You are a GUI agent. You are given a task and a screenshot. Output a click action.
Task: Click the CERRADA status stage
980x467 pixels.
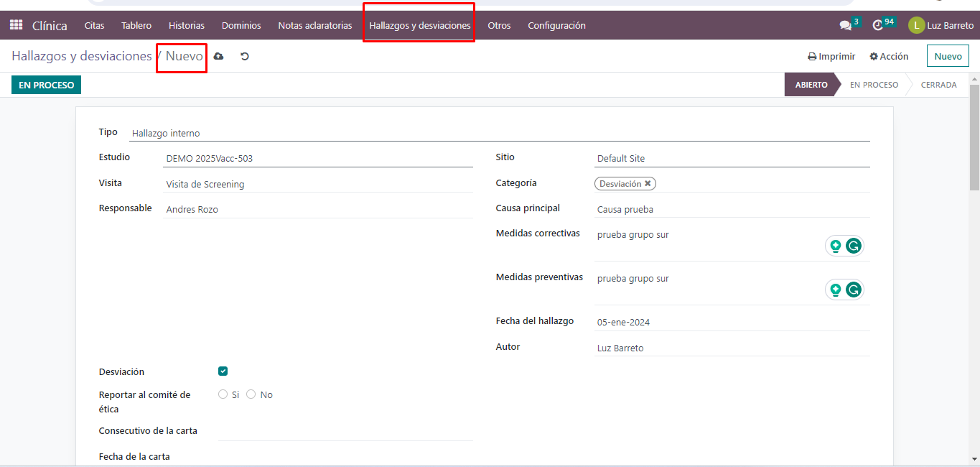[x=938, y=85]
